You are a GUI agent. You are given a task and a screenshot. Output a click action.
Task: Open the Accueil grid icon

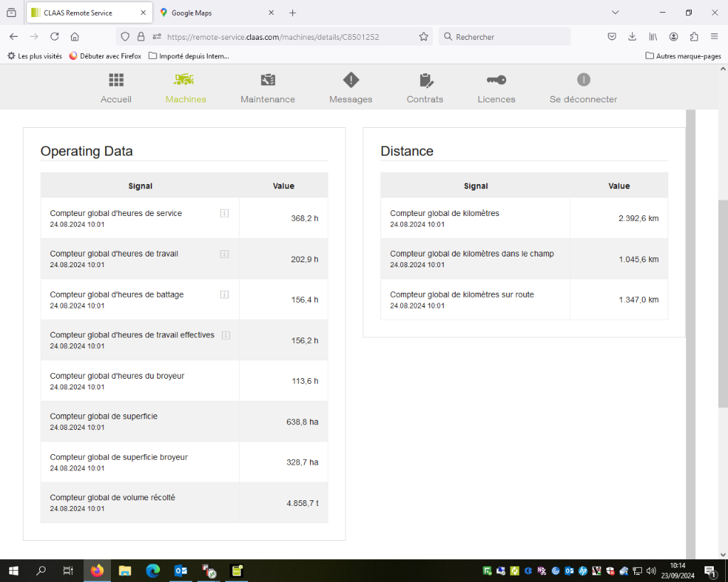[x=116, y=80]
